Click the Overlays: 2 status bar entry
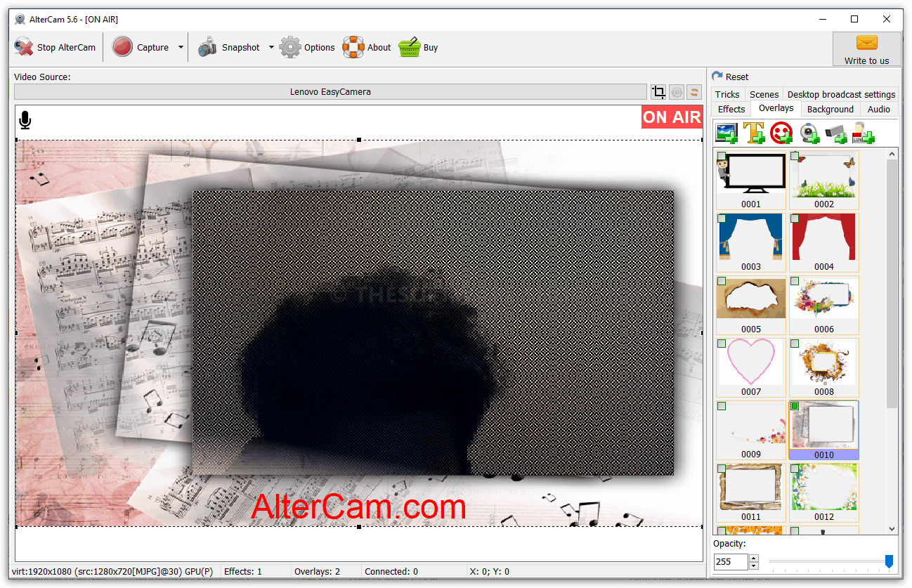912x588 pixels. [x=317, y=572]
